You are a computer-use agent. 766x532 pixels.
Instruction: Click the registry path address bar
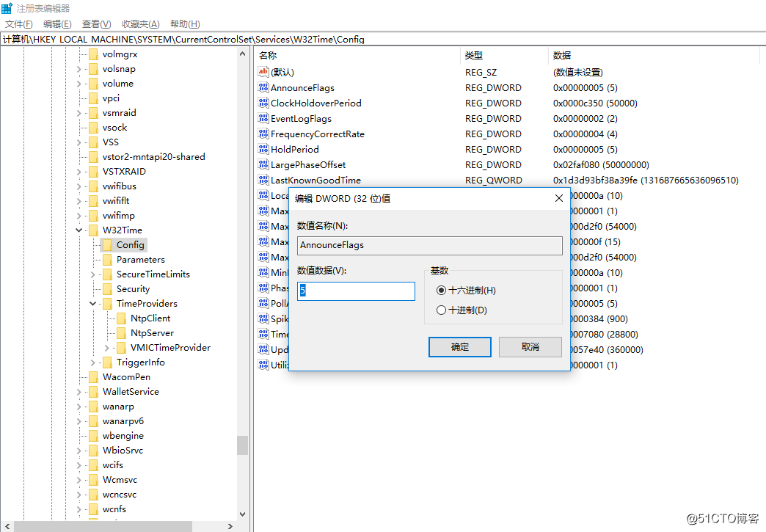[x=383, y=39]
